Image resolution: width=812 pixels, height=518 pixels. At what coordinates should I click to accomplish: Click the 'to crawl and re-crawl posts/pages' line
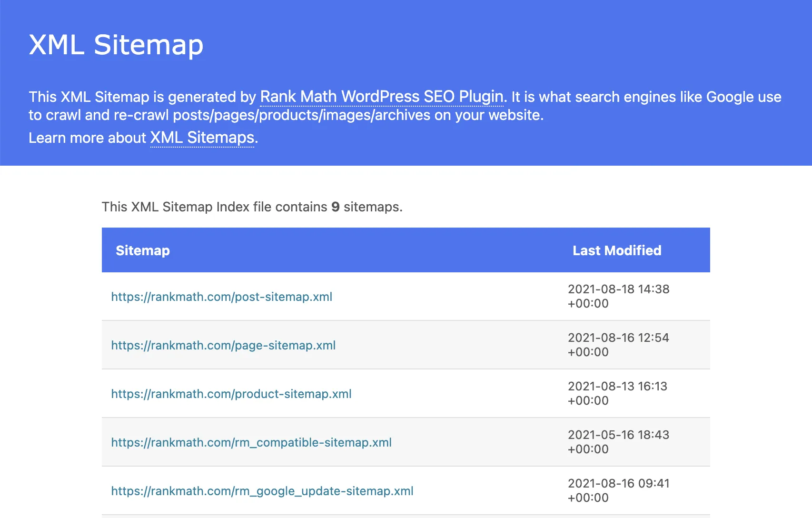click(286, 115)
